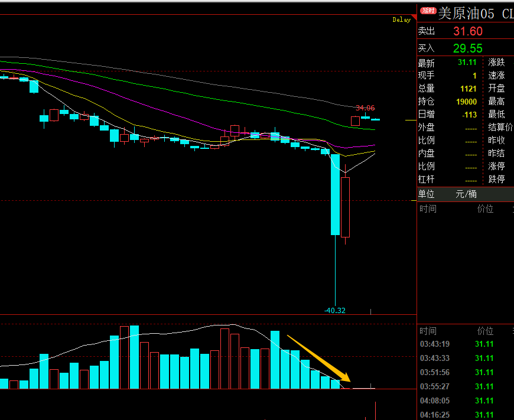Select the 卖出 price 31.60
Screen dimensions: 514x420
point(468,31)
